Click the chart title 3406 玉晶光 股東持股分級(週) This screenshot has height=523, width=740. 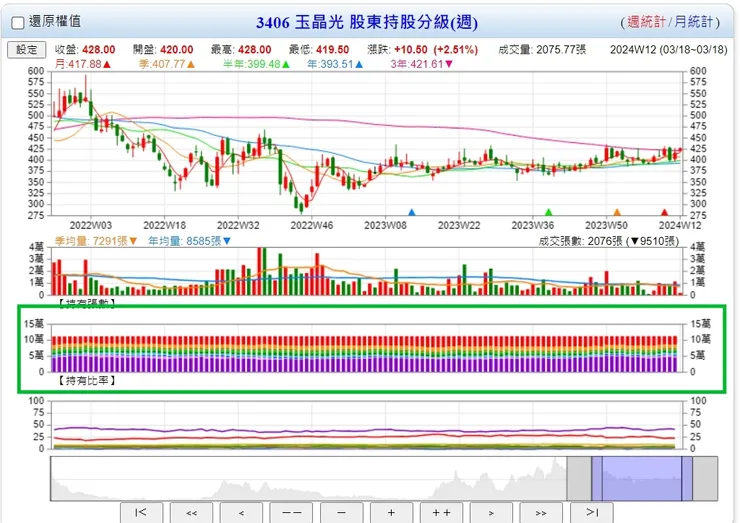(x=367, y=22)
